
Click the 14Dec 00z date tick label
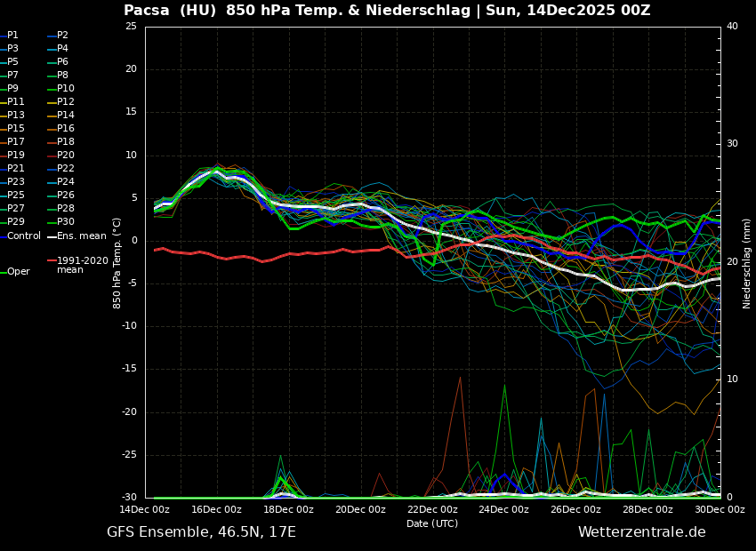[145, 509]
